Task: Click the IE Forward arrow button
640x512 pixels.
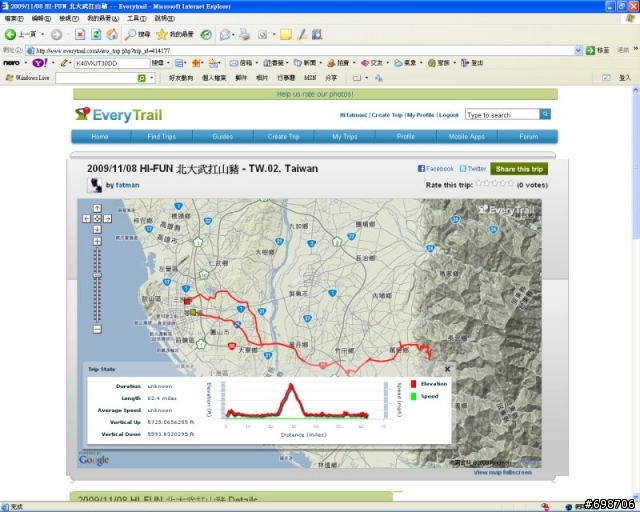Action: coord(56,35)
